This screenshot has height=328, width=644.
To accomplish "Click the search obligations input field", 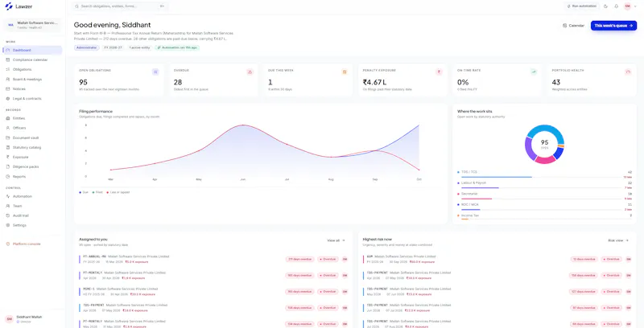I will point(120,6).
